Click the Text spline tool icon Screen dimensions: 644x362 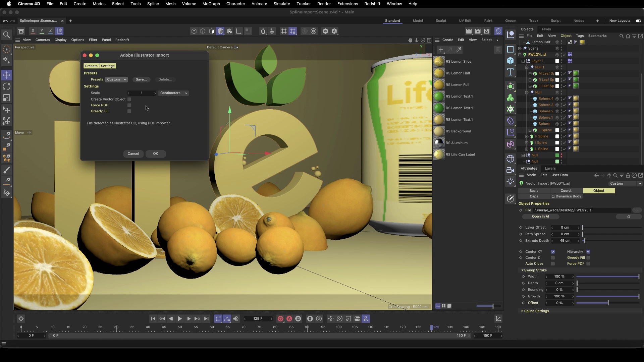[x=510, y=72]
